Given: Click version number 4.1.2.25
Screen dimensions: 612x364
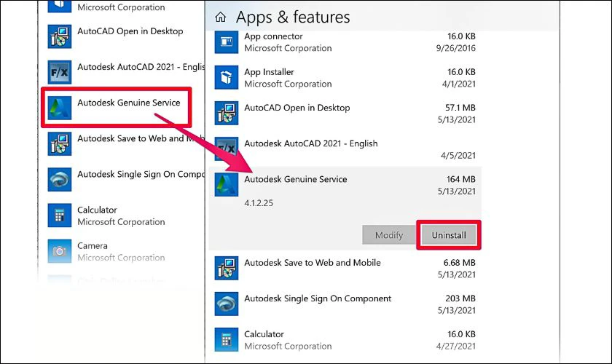Looking at the screenshot, I should (259, 203).
